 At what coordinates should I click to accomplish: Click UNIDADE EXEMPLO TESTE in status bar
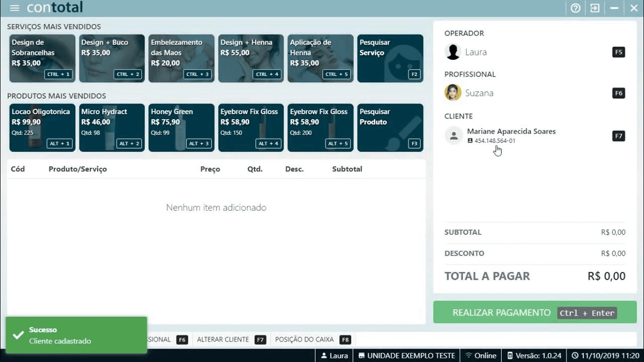(x=407, y=356)
